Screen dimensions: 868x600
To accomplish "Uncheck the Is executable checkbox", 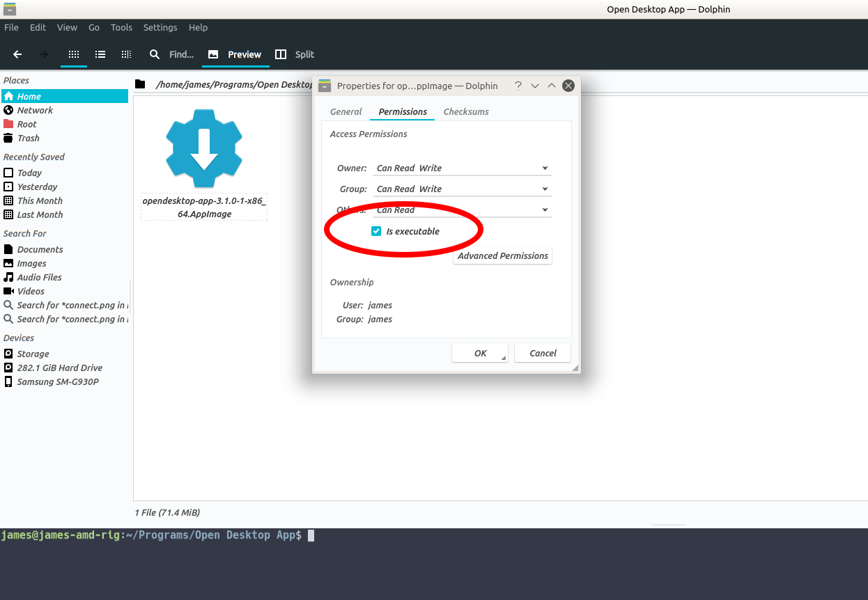I will coord(376,231).
